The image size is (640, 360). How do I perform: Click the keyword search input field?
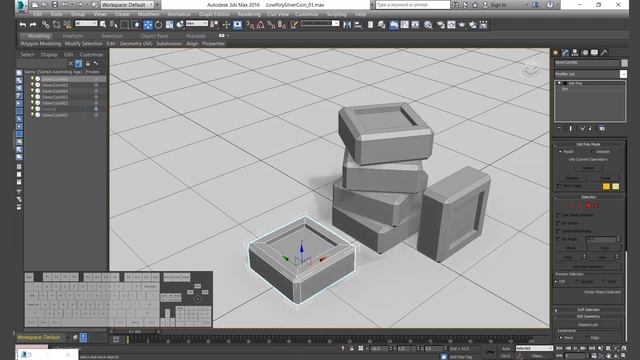412,5
